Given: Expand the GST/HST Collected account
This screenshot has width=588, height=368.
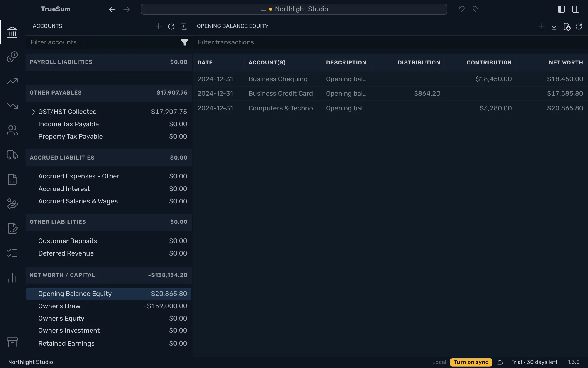Looking at the screenshot, I should click(x=33, y=112).
